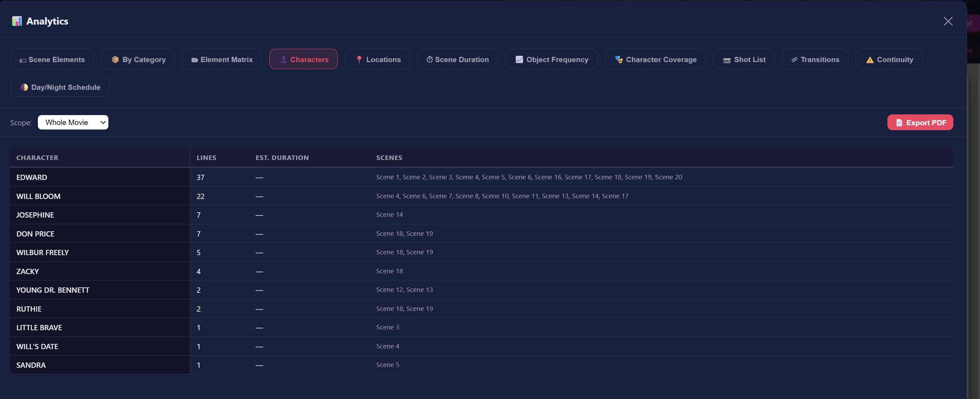Image resolution: width=980 pixels, height=399 pixels.
Task: Click the person icon on Characters tab
Action: click(x=283, y=59)
